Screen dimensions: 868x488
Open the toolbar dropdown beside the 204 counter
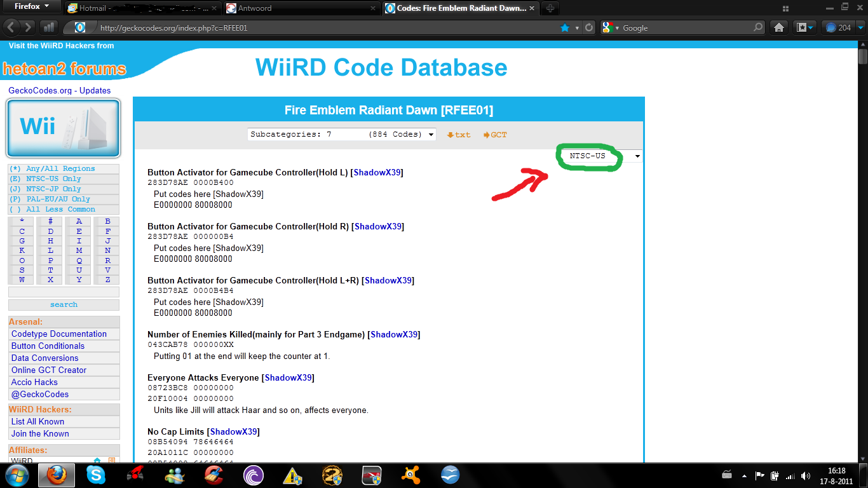tap(860, 27)
